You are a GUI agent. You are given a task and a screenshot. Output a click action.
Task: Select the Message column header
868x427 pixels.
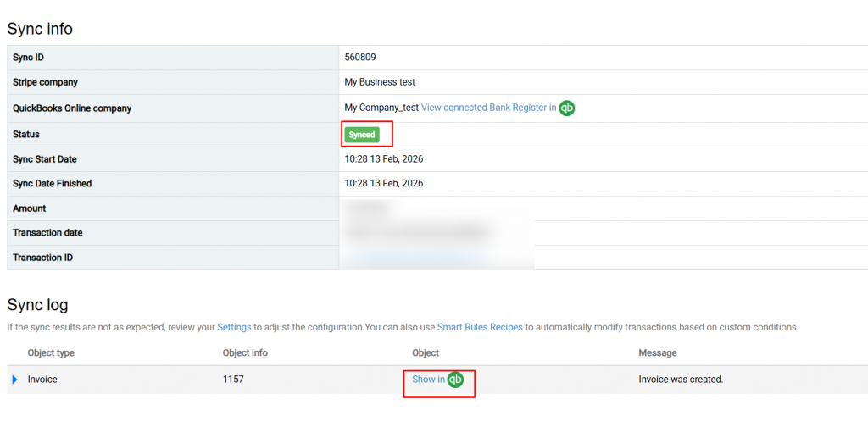pyautogui.click(x=658, y=353)
